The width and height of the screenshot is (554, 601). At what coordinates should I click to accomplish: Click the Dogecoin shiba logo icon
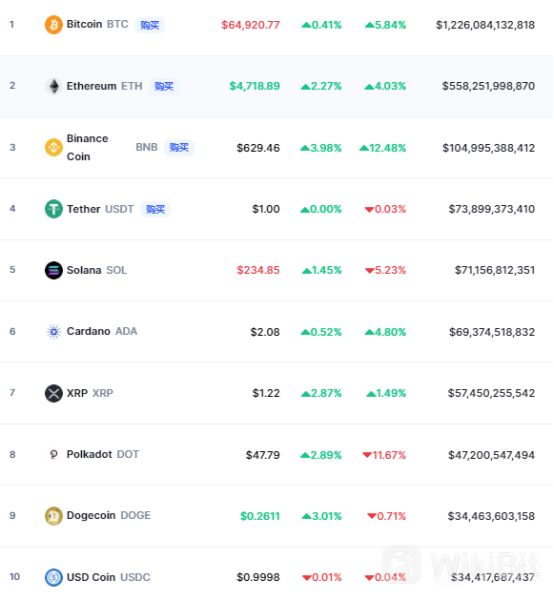(54, 516)
